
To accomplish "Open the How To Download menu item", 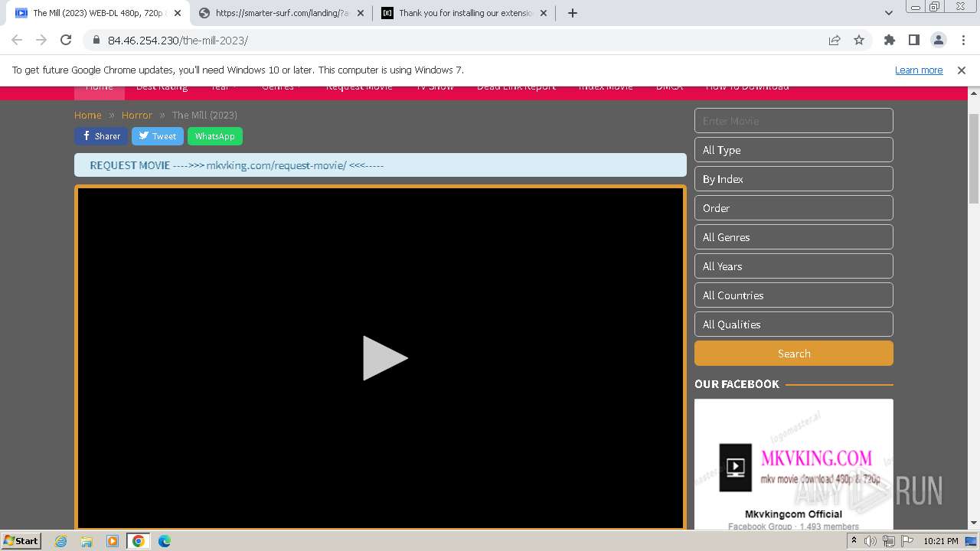I will click(x=747, y=87).
